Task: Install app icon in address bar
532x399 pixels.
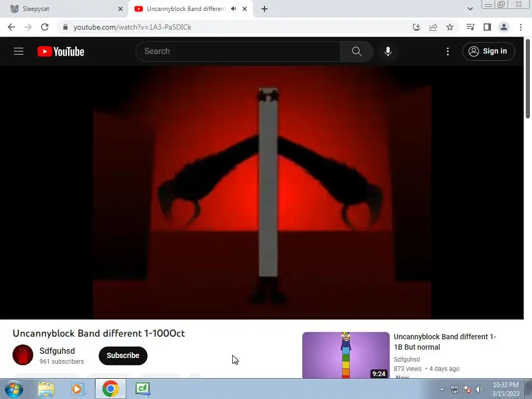Action: pyautogui.click(x=417, y=27)
